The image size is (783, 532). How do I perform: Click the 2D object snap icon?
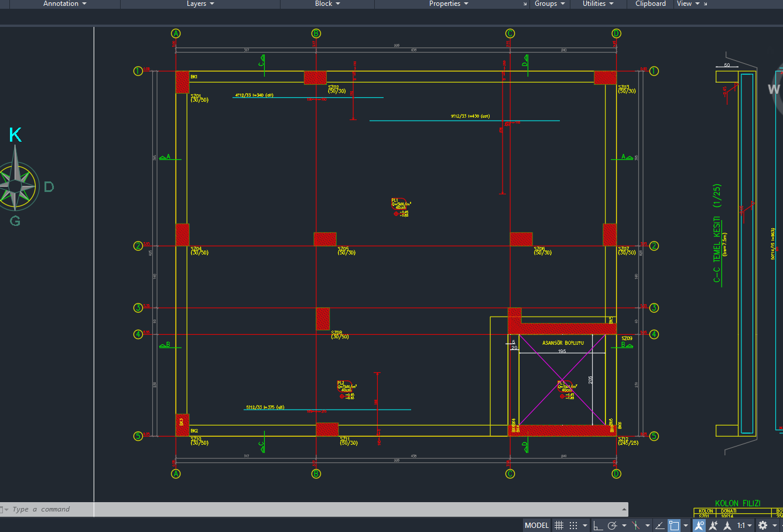point(674,526)
